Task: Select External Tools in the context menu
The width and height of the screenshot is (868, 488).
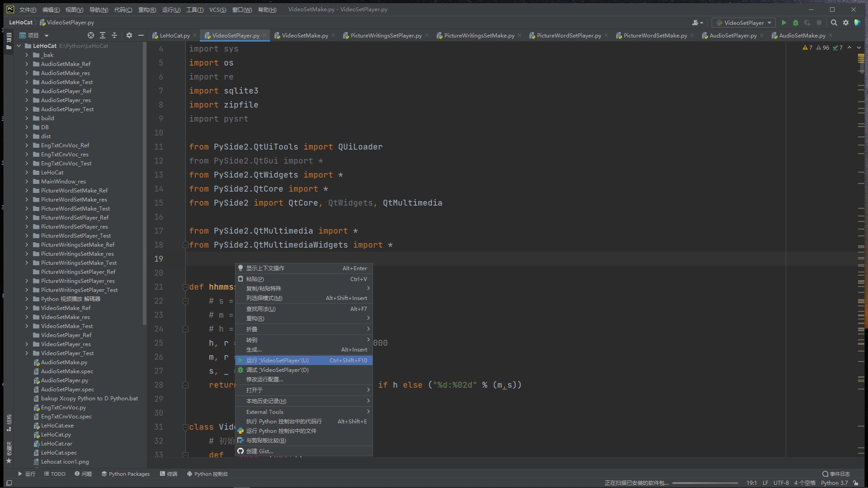Action: (x=265, y=412)
